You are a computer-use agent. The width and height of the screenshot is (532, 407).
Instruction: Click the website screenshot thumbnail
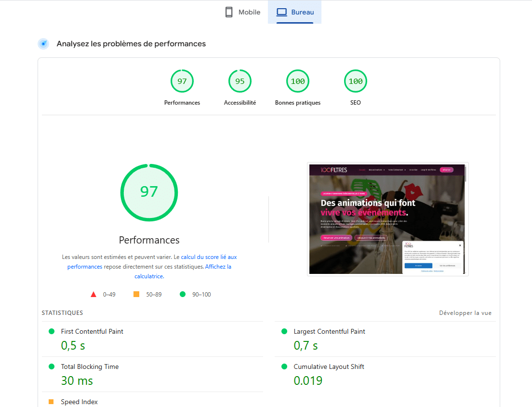[x=387, y=219]
